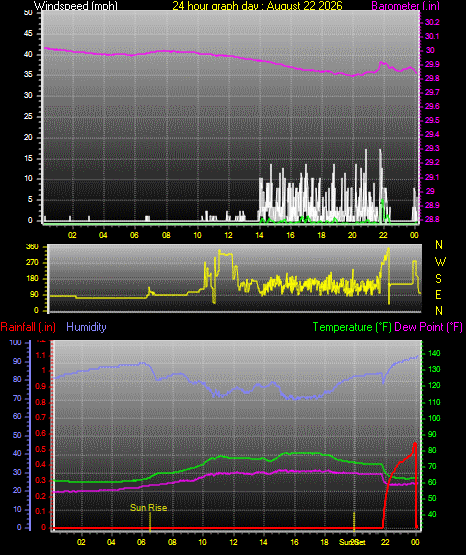Click the W compass label on direction chart

point(440,262)
